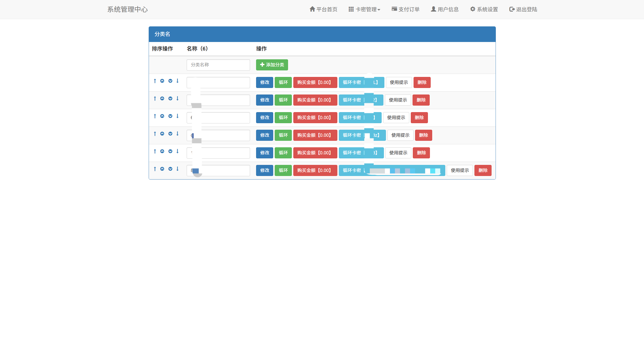Click 使用提示 in the row whose name starts with 6
The height and width of the screenshot is (362, 644).
pos(396,118)
